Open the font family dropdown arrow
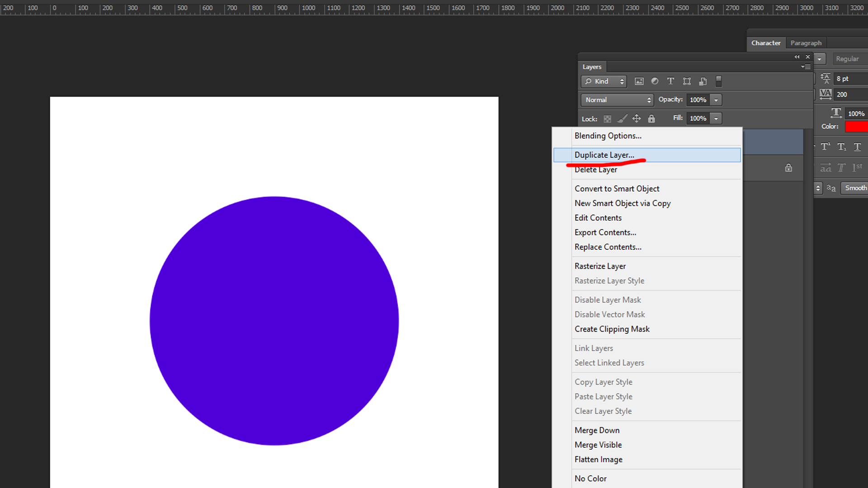The width and height of the screenshot is (868, 488). pyautogui.click(x=819, y=59)
